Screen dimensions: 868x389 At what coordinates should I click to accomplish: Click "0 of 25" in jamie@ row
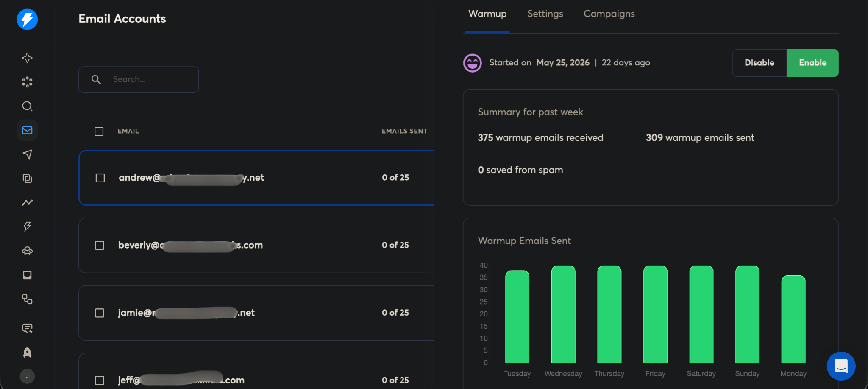pyautogui.click(x=395, y=312)
